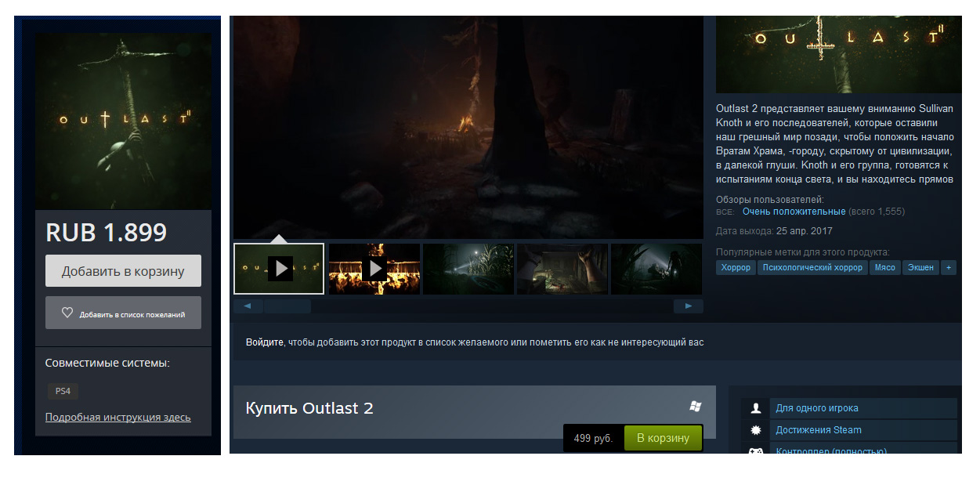Image resolution: width=980 pixels, height=503 pixels.
Task: Click the controller support gamepad icon
Action: pos(756,451)
